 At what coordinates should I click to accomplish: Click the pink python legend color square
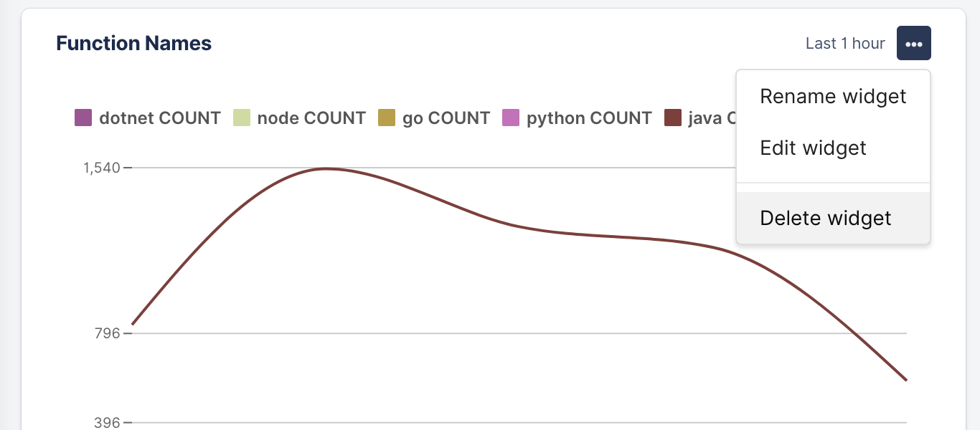pyautogui.click(x=511, y=118)
